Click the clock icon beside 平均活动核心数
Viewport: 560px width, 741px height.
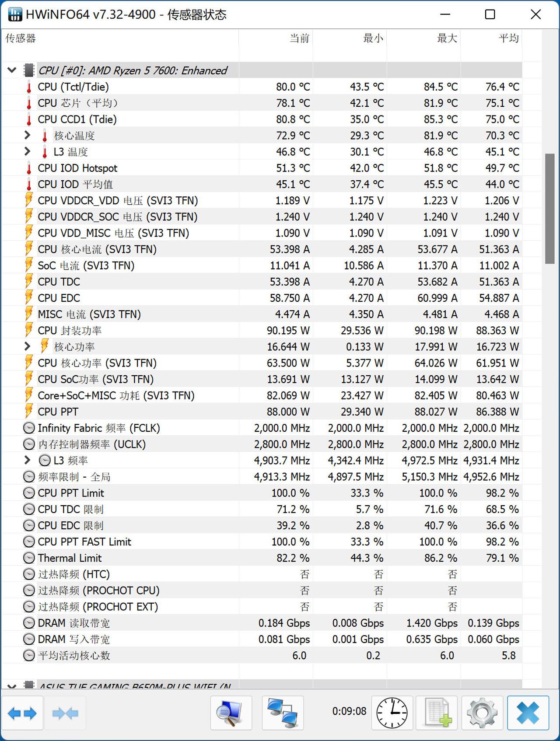pos(29,655)
